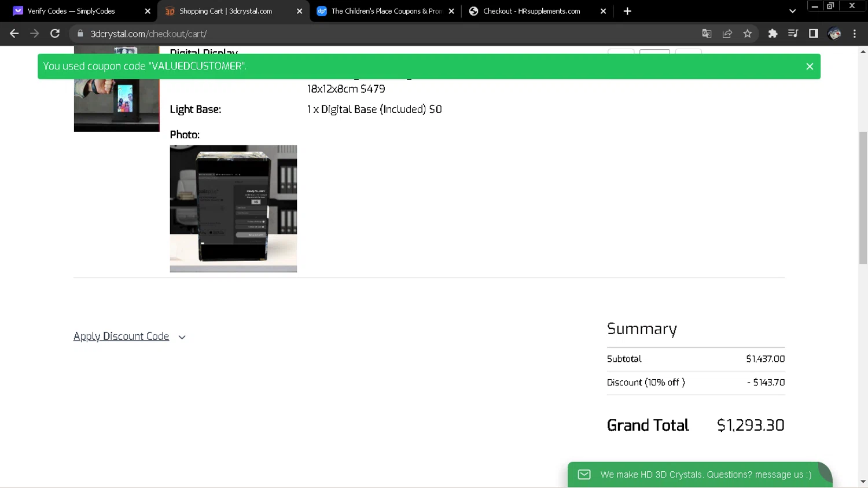Open media control playlist icon
868x488 pixels.
793,34
